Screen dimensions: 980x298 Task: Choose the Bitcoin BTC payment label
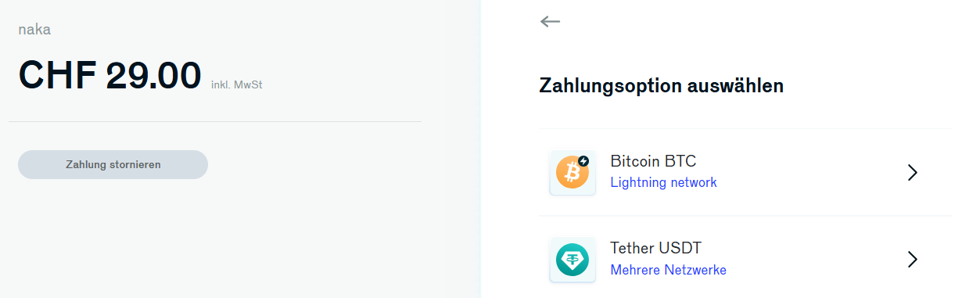point(653,161)
